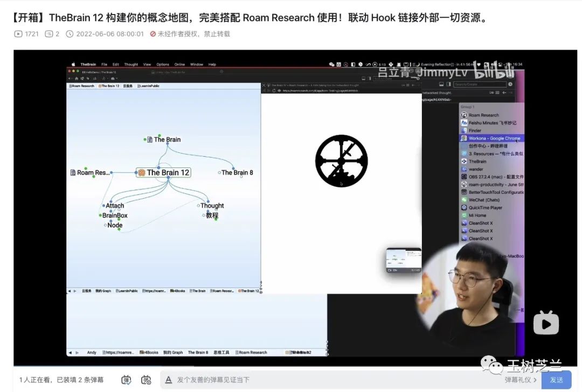Click 'The Brain 8' sibling thought

237,172
